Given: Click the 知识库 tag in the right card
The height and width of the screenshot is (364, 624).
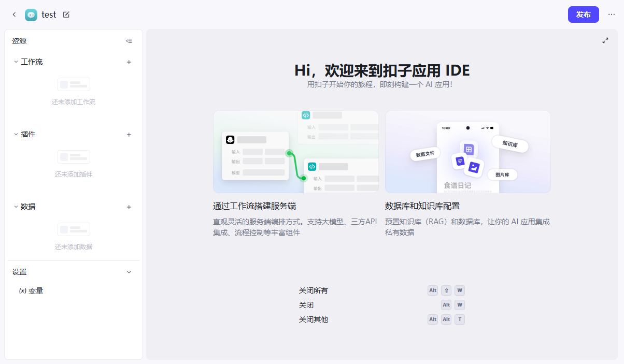Looking at the screenshot, I should tap(509, 145).
